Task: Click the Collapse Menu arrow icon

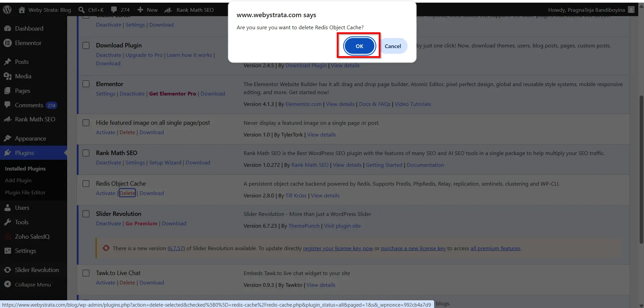Action: [8, 284]
